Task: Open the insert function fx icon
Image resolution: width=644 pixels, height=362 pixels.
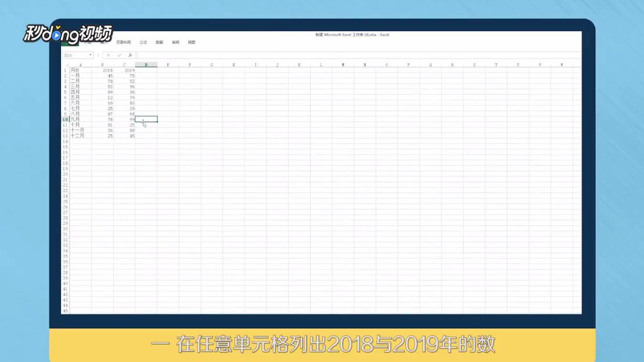Action: tap(130, 55)
